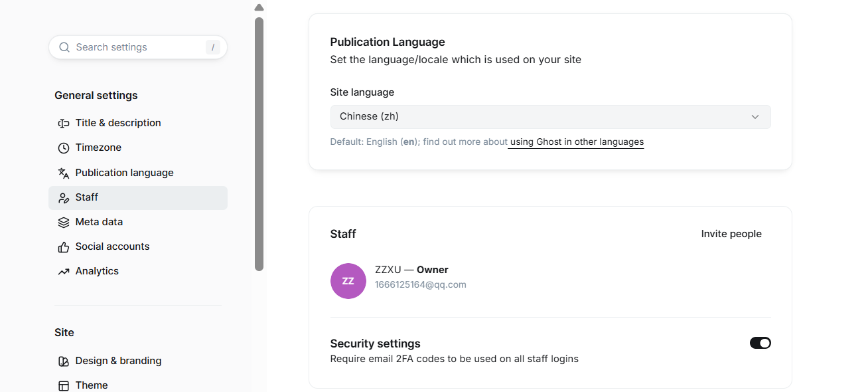Screen dimensions: 868x392
Task: Click the Design & branding palette icon
Action: (x=64, y=361)
